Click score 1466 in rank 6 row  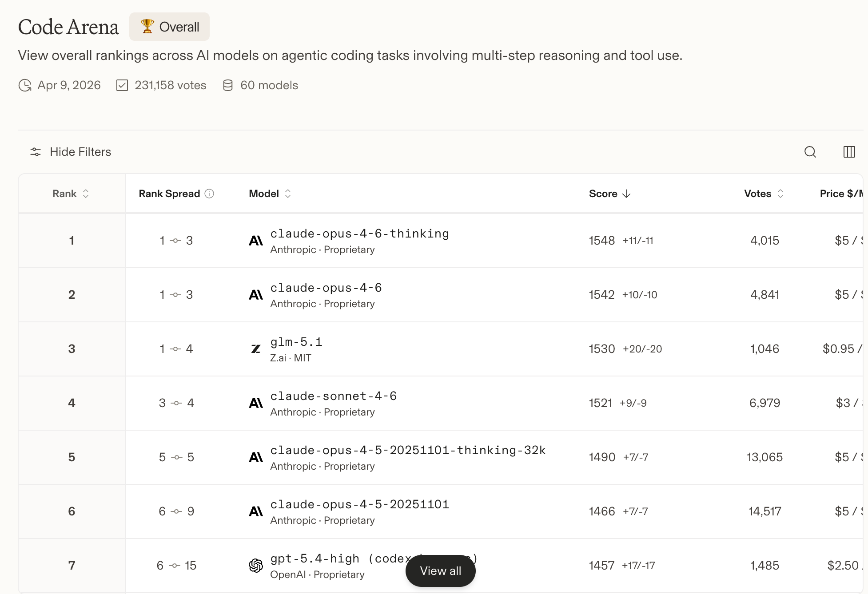pos(602,511)
